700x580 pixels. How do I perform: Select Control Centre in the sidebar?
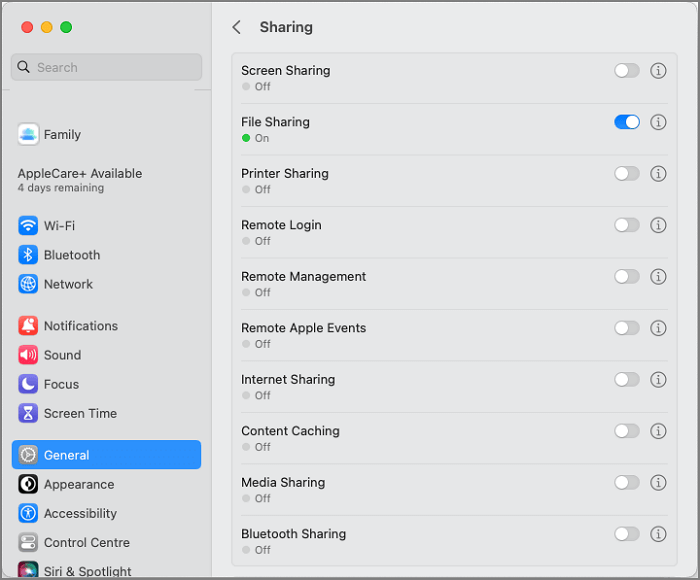pyautogui.click(x=86, y=542)
